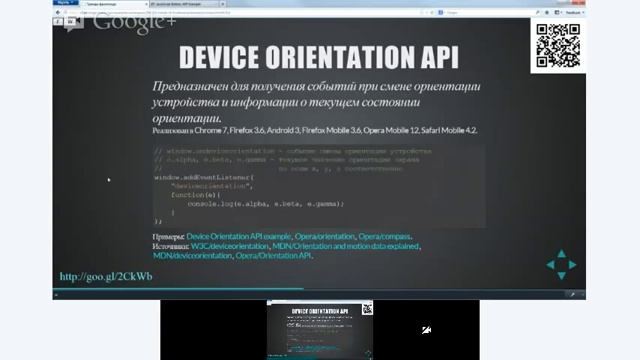Go to the next slide with the right arrow
This screenshot has height=360, width=640.
[x=573, y=265]
